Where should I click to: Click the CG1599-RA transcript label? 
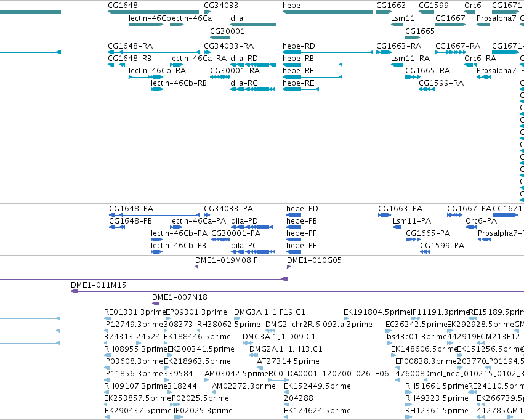(441, 83)
